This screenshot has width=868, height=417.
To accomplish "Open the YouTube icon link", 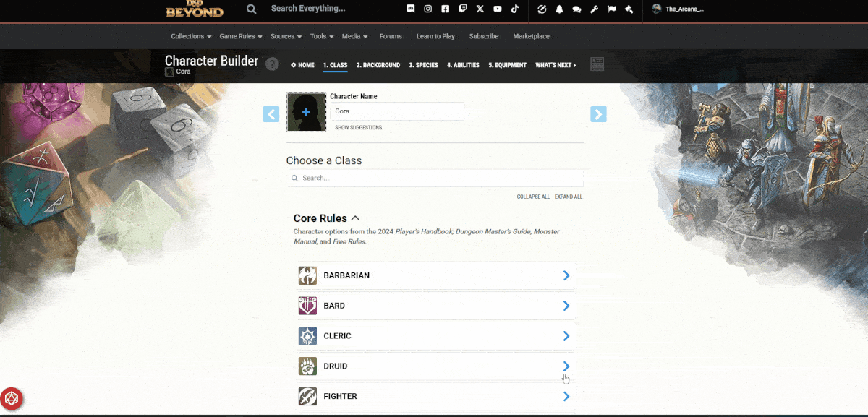I will tap(498, 9).
